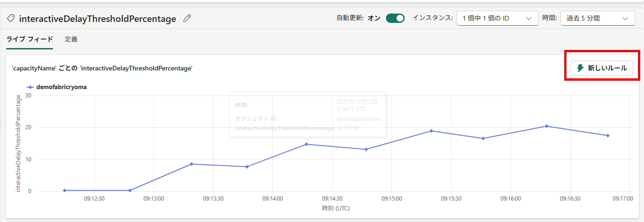Viewport: 644px width, 222px height.
Task: Click the 09:14:00 x-axis label
Action: [x=273, y=198]
